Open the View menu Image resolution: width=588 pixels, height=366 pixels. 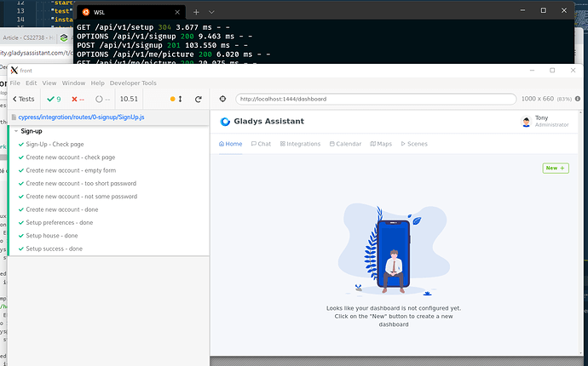pos(49,83)
